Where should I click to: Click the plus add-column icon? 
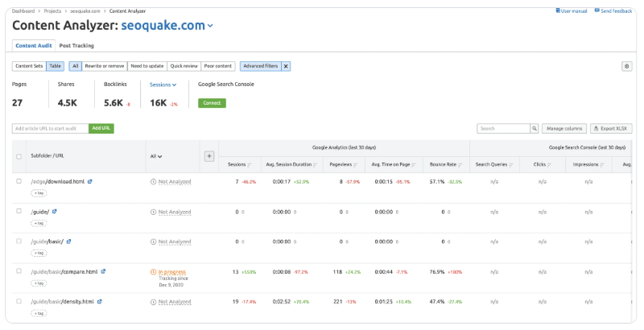tap(209, 155)
